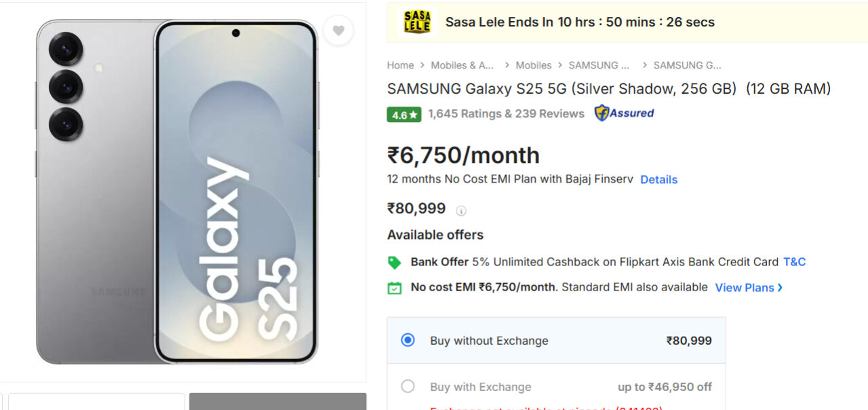Click the grey button below the product image
This screenshot has width=868, height=410.
(277, 401)
